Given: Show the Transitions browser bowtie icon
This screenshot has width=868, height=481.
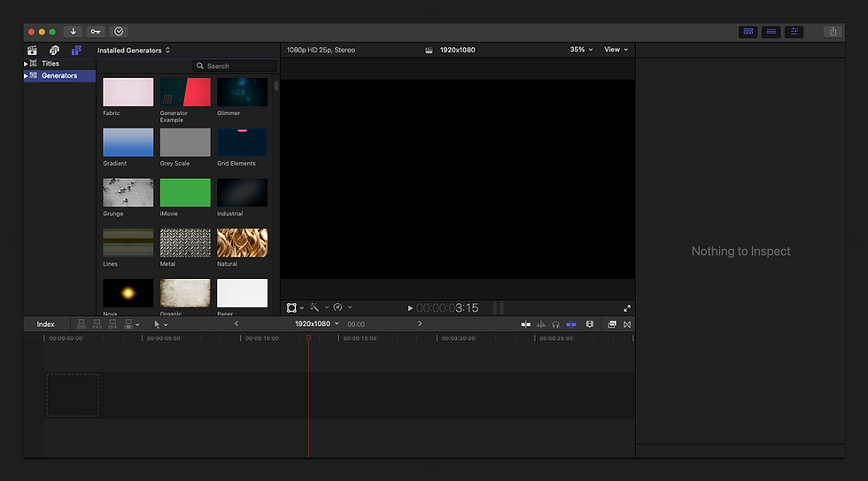Looking at the screenshot, I should click(x=627, y=324).
